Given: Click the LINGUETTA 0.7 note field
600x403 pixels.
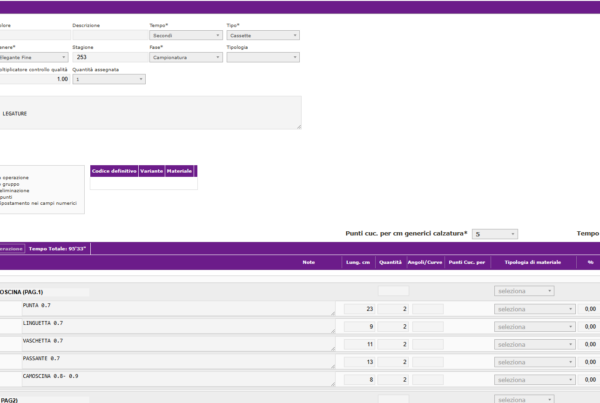Looking at the screenshot, I should click(178, 326).
